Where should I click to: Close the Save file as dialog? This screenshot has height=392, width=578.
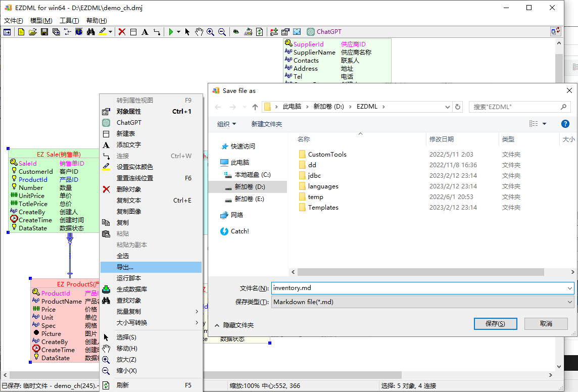(x=569, y=90)
